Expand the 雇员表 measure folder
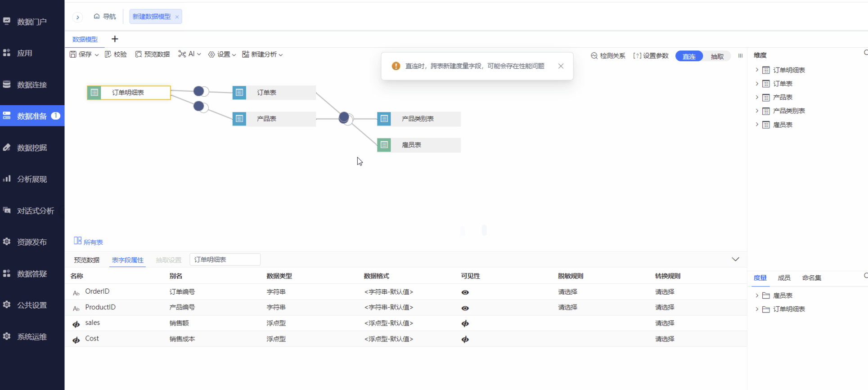 pos(757,296)
